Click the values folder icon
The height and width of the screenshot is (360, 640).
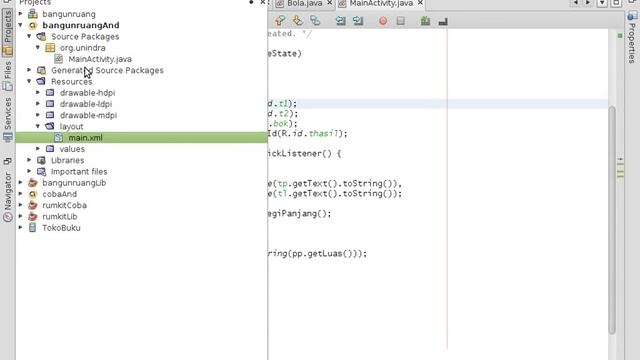(50, 149)
